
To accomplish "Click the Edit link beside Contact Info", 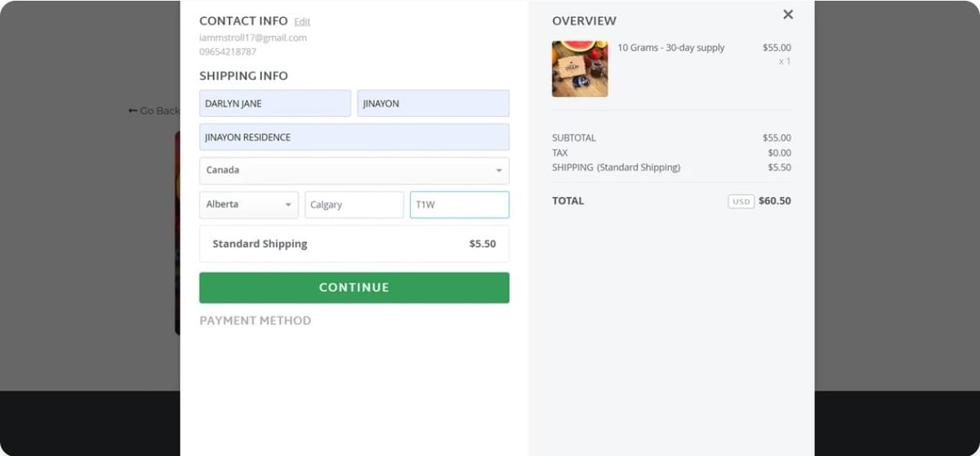I will point(302,22).
